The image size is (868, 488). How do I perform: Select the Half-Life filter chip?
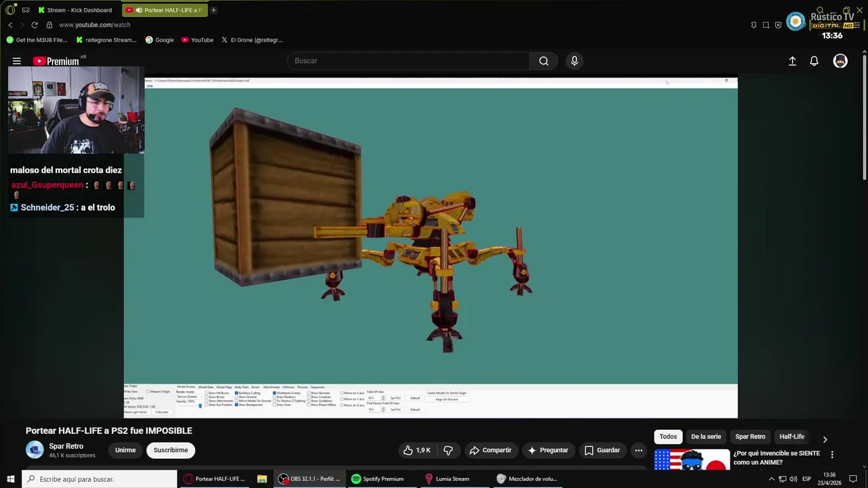pos(791,436)
